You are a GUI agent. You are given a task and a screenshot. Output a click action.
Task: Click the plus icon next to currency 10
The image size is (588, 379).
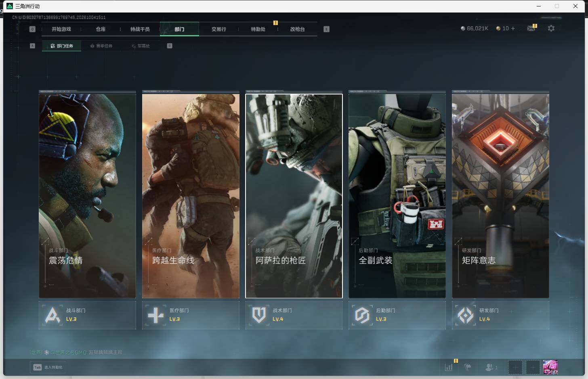(x=513, y=28)
